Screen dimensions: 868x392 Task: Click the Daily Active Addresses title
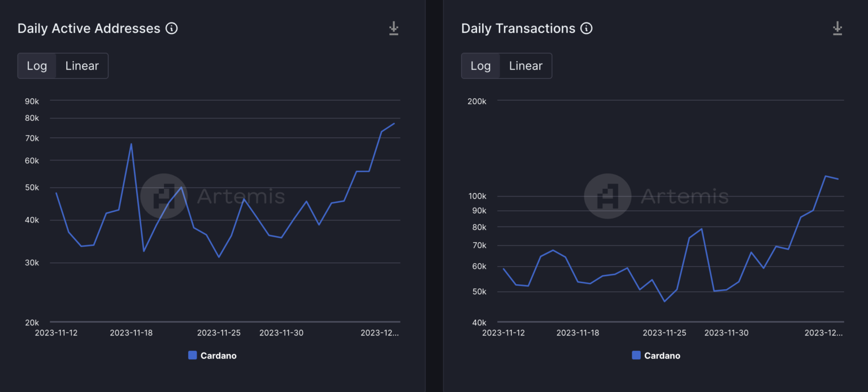click(x=89, y=28)
